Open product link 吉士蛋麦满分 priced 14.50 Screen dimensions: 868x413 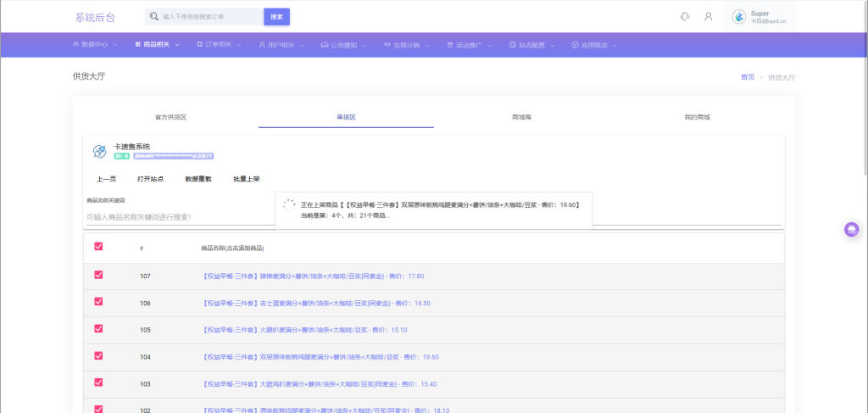pyautogui.click(x=315, y=303)
